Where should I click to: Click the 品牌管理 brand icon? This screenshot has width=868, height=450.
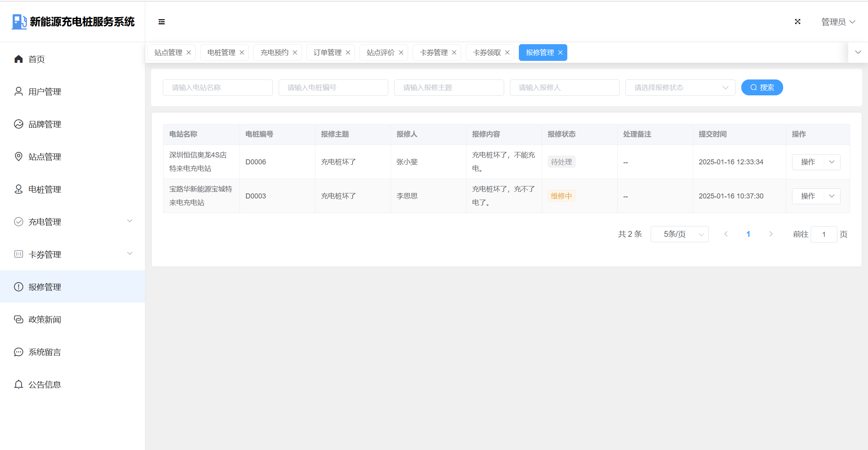coord(19,124)
